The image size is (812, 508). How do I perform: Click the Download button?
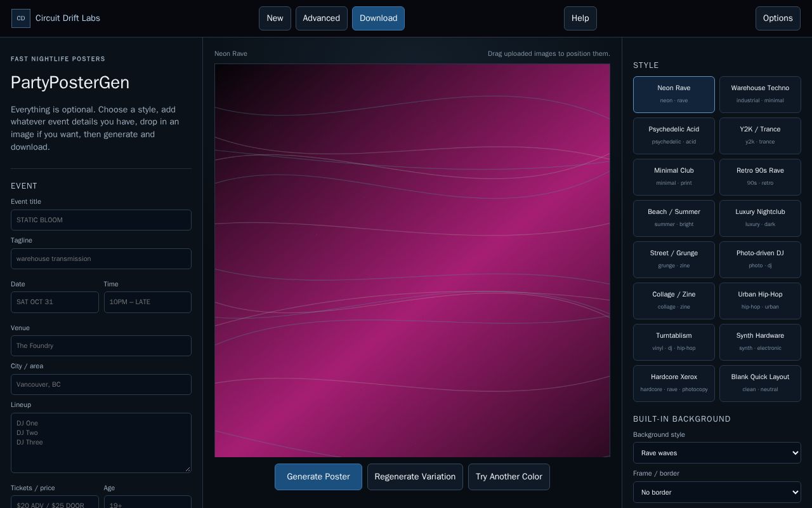(x=378, y=18)
